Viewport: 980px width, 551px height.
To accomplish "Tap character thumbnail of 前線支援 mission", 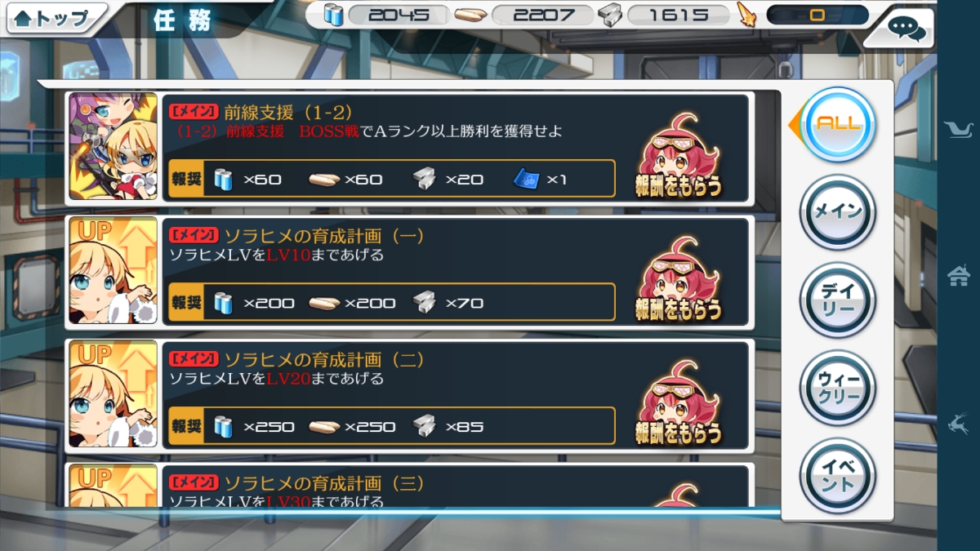I will click(x=113, y=147).
